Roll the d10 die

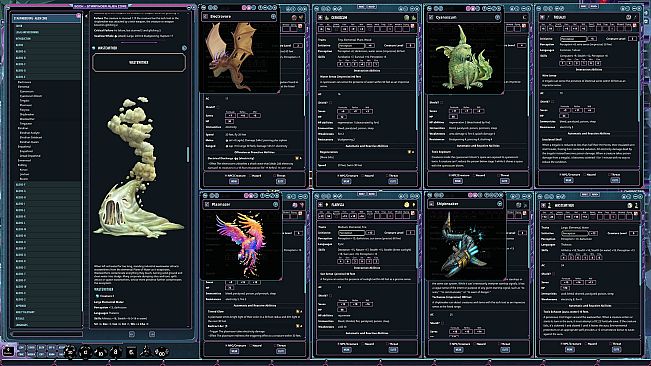100,352
